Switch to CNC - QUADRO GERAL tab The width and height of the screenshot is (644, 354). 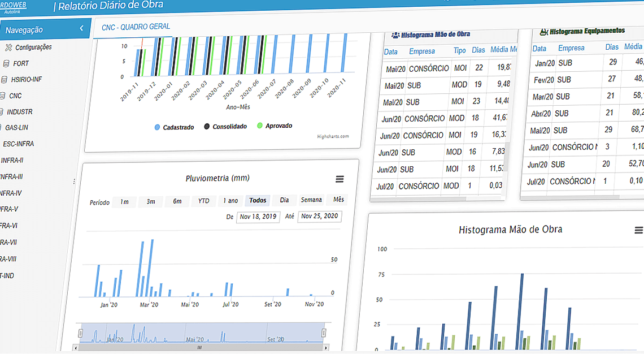[136, 27]
